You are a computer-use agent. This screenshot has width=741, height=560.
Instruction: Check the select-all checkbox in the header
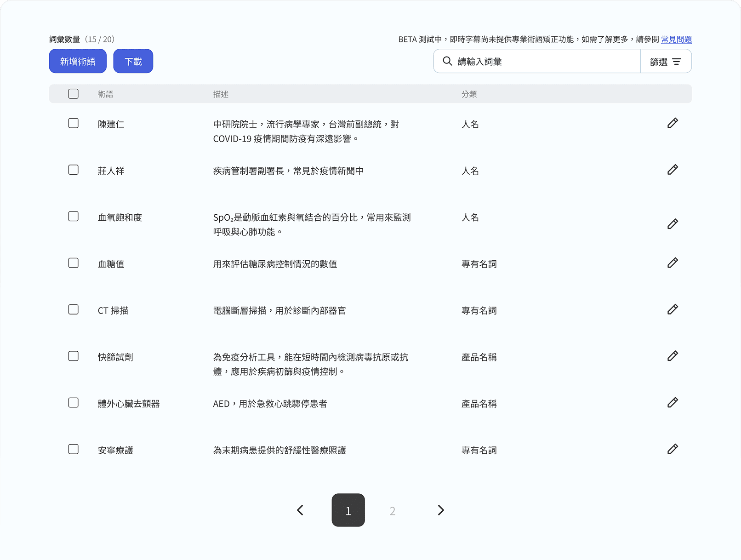pos(73,93)
